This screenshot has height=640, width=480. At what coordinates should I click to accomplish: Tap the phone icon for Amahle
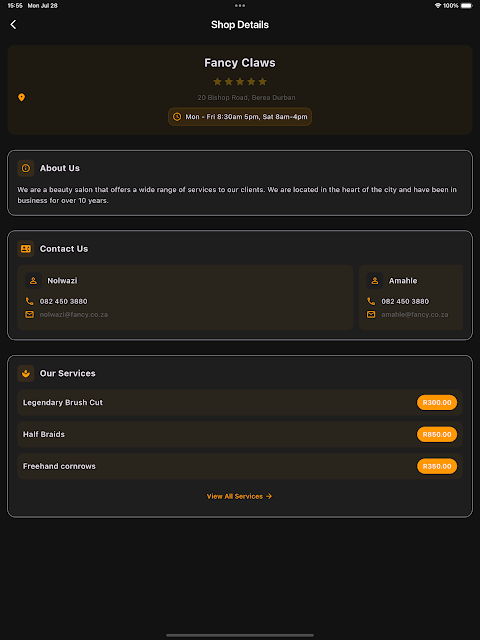371,301
